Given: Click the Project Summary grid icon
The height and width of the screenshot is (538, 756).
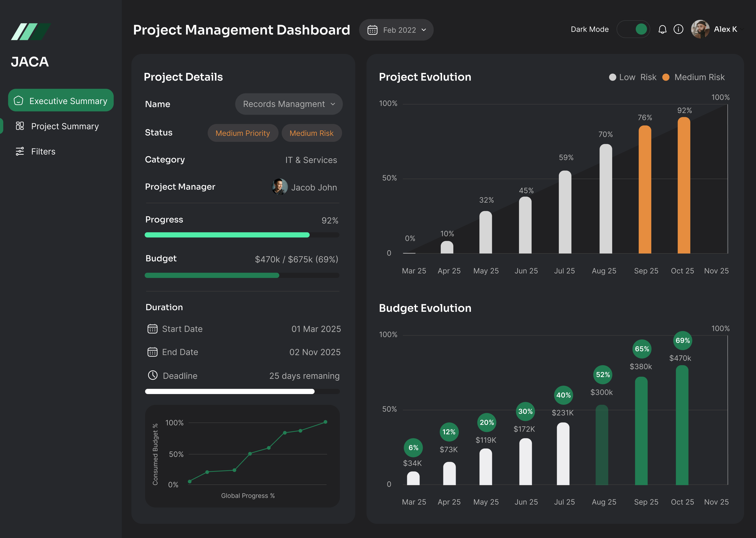Looking at the screenshot, I should click(x=20, y=126).
